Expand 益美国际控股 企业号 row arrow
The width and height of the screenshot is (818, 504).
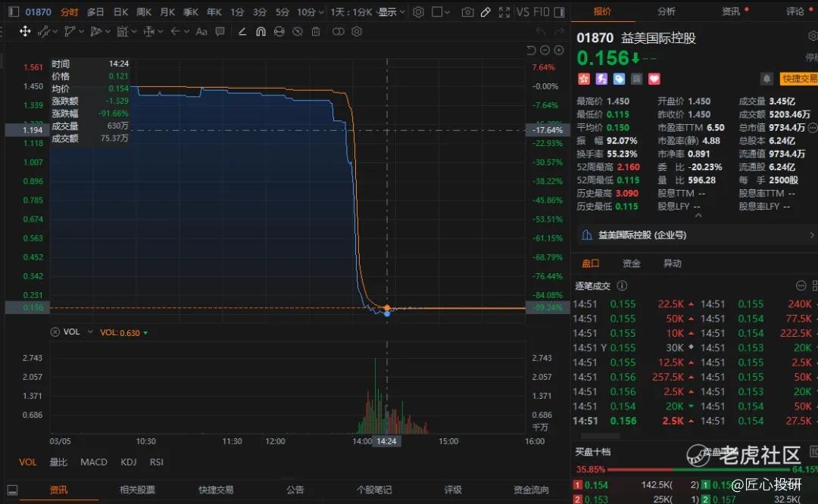812,235
